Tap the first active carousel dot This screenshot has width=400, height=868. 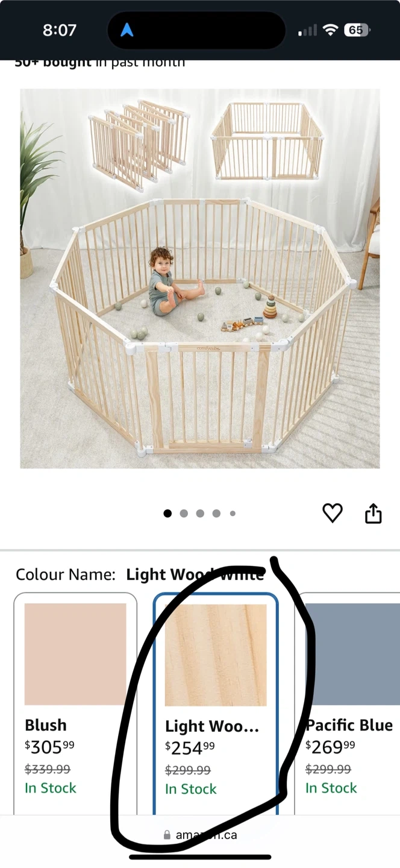tap(167, 514)
